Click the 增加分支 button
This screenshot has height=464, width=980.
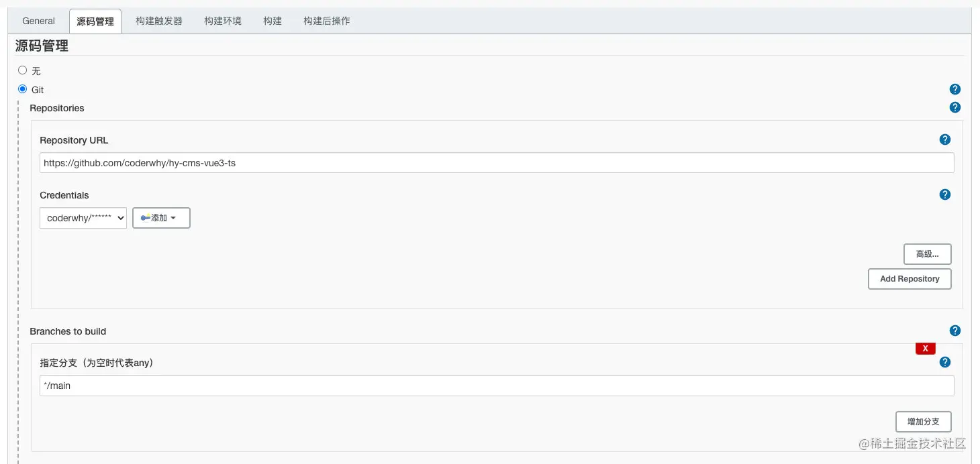[924, 422]
